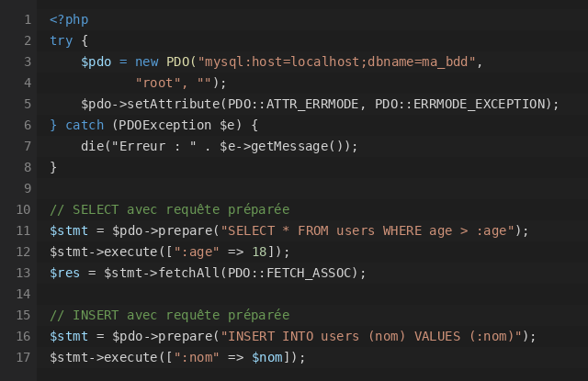Click the try keyword on line 2
588x381 pixels.
tap(62, 40)
